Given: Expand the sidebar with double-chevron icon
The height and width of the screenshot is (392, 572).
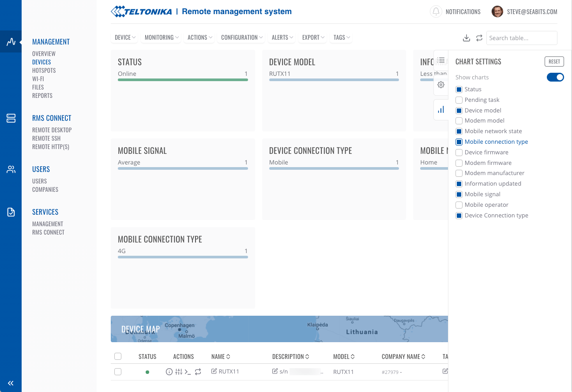Looking at the screenshot, I should pos(11,383).
